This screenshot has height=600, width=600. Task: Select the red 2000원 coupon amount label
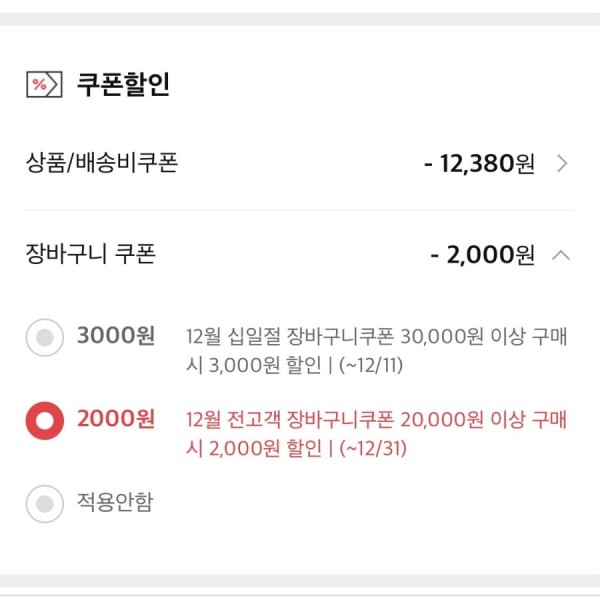pos(116,419)
